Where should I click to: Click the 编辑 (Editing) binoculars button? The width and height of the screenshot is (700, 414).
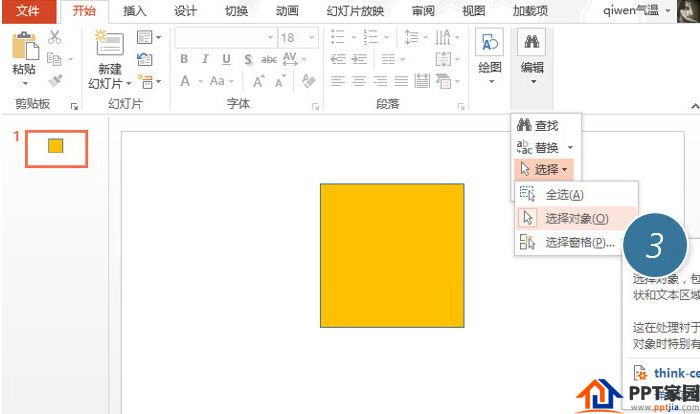click(x=531, y=42)
